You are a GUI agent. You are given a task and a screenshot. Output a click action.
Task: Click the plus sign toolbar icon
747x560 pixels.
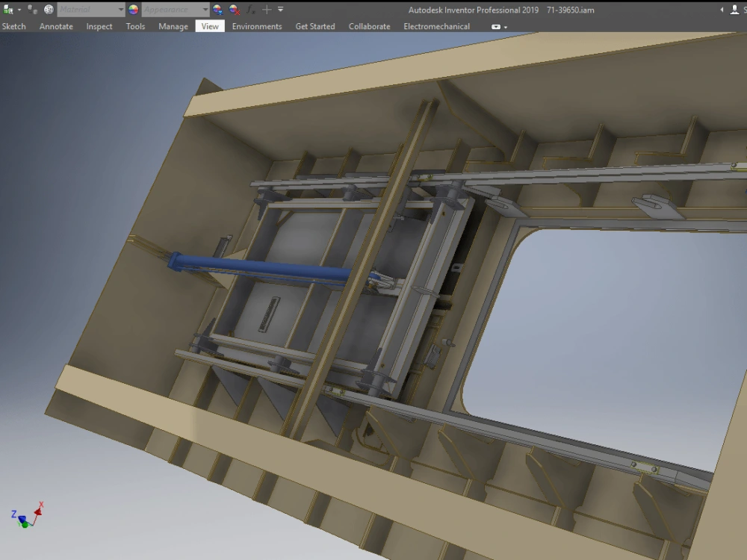click(x=267, y=10)
